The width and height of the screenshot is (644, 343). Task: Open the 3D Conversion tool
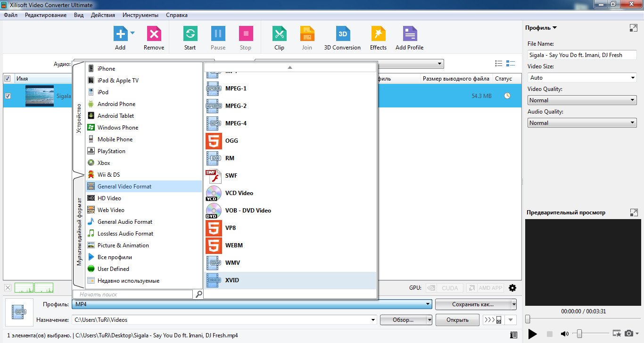[342, 34]
